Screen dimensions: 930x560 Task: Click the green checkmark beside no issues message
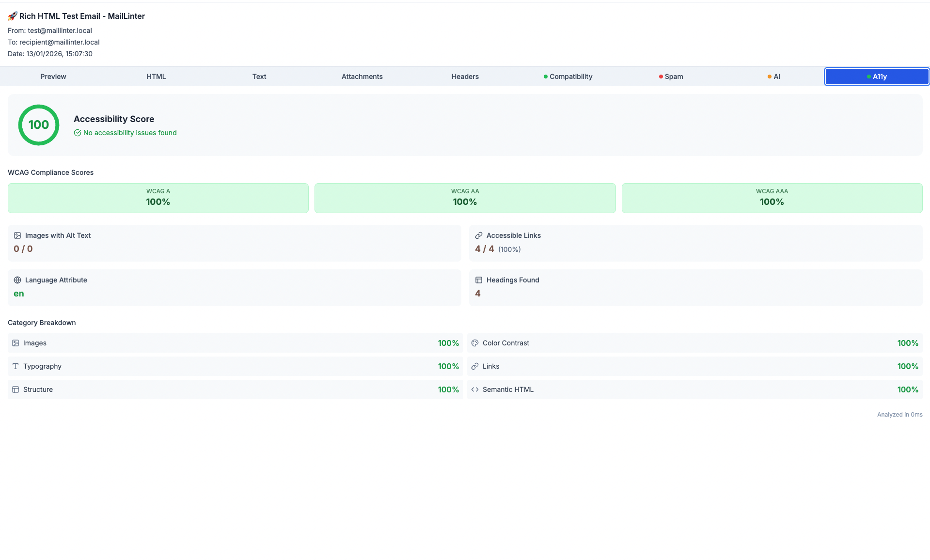pyautogui.click(x=78, y=132)
